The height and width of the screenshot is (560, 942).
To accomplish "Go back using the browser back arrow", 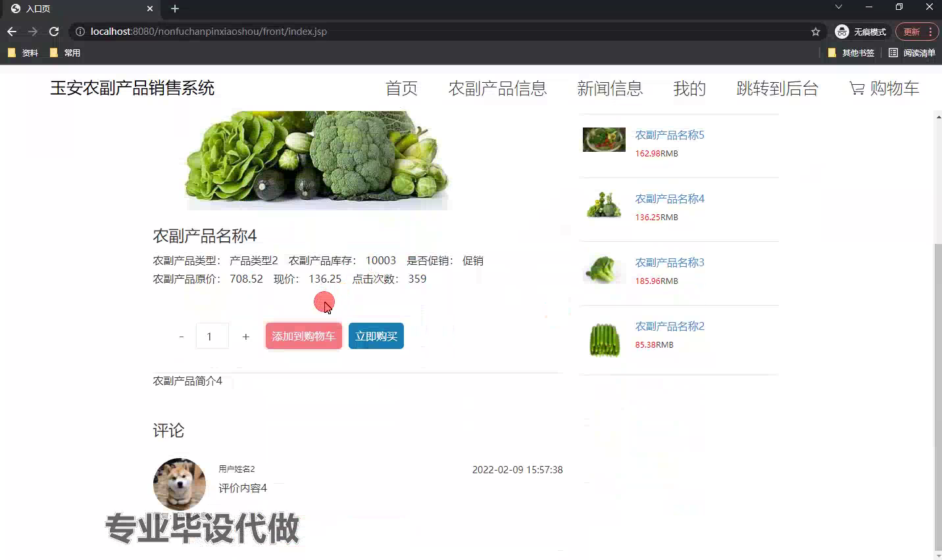I will tap(12, 32).
